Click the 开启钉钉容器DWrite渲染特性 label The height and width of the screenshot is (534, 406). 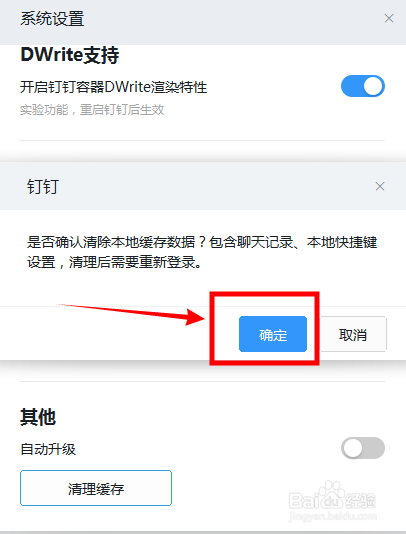(113, 87)
